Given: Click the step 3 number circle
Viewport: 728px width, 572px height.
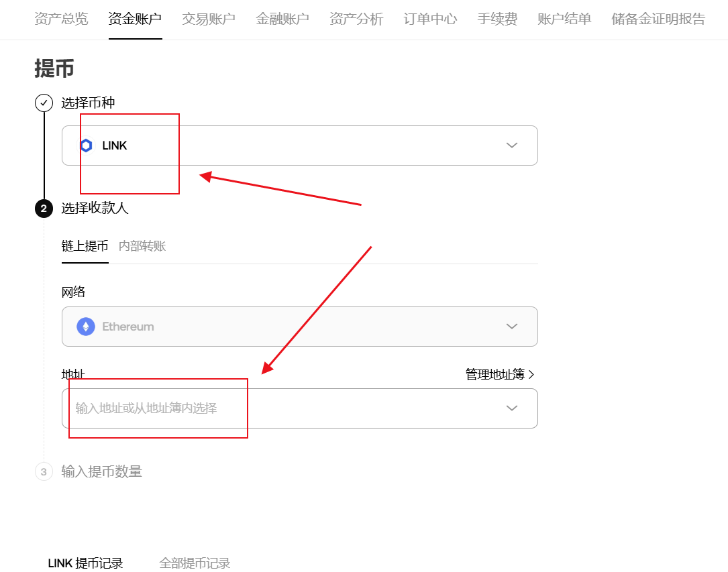Looking at the screenshot, I should 44,472.
